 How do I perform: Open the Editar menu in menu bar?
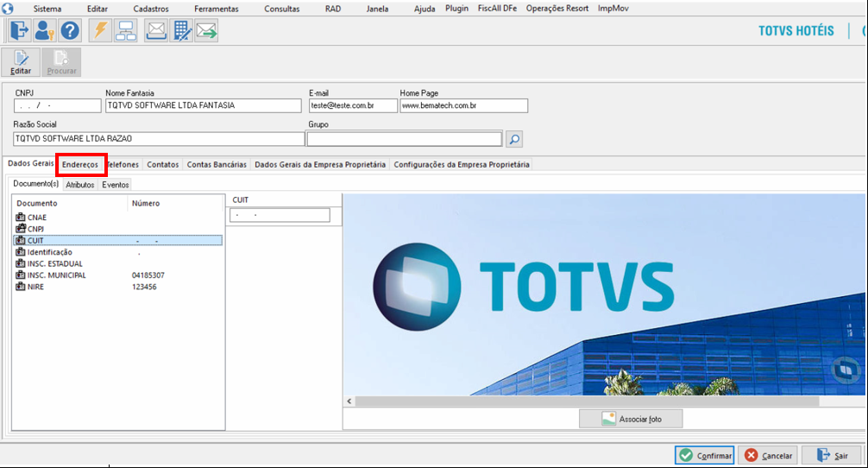click(x=97, y=9)
